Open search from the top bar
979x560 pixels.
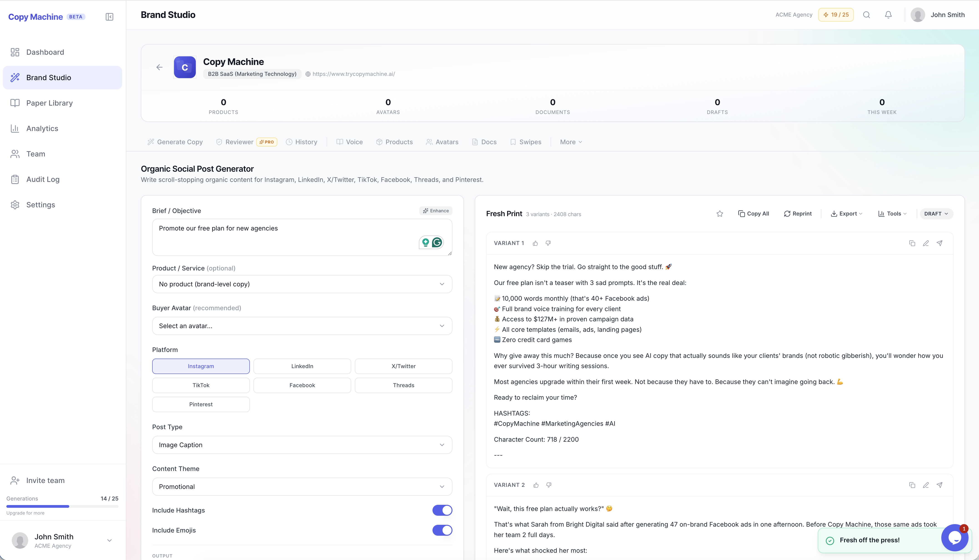point(866,15)
